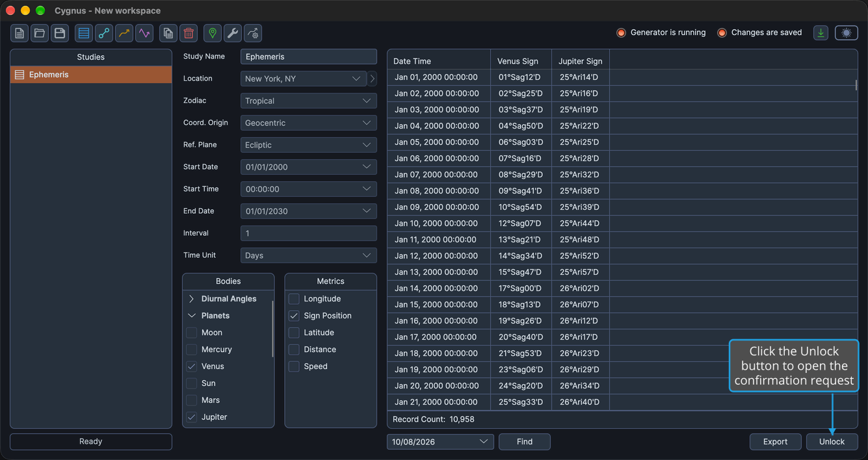Delete the study with the red trash icon
The height and width of the screenshot is (460, 868).
click(x=189, y=33)
